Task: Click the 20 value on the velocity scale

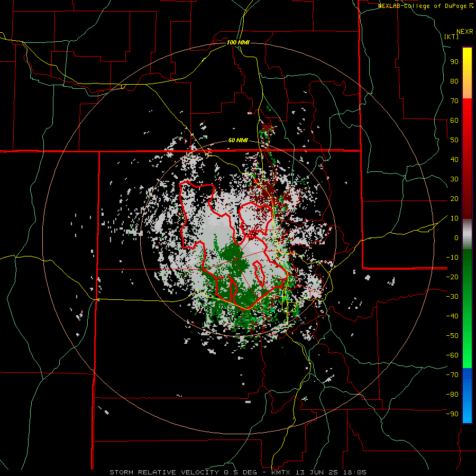Action: point(454,198)
